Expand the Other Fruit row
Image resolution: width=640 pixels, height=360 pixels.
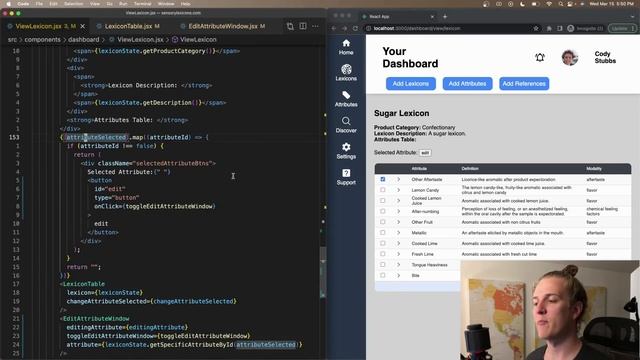pyautogui.click(x=398, y=222)
